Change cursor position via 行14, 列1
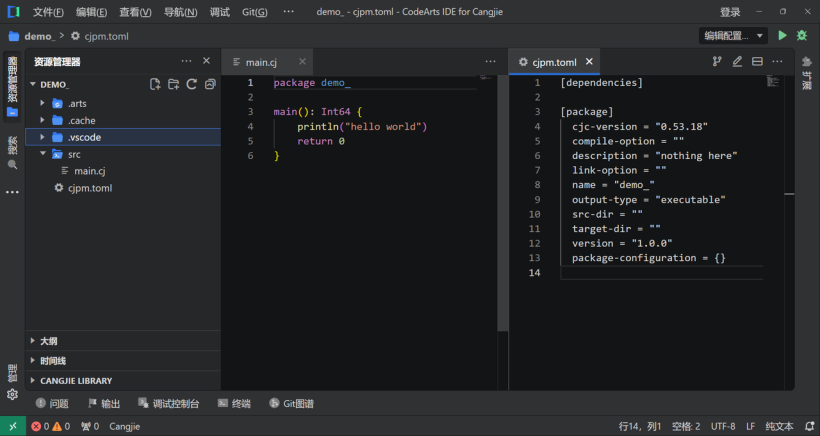This screenshot has width=820, height=436. point(640,426)
